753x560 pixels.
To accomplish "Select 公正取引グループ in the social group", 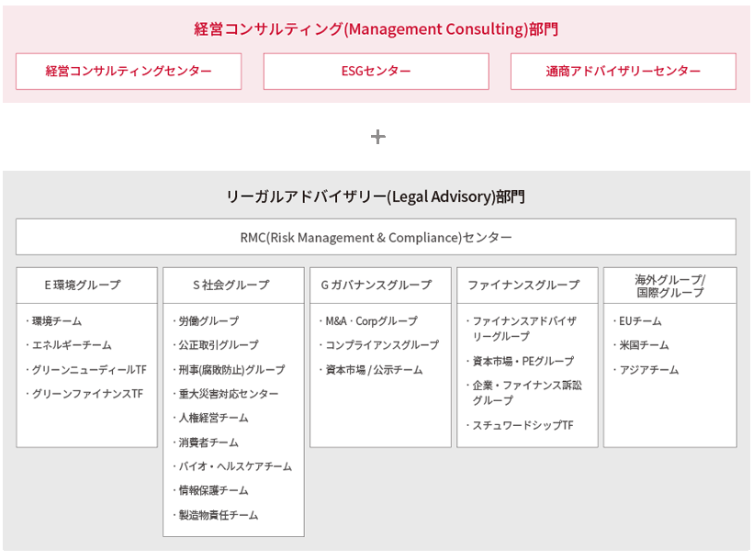I will pyautogui.click(x=219, y=345).
